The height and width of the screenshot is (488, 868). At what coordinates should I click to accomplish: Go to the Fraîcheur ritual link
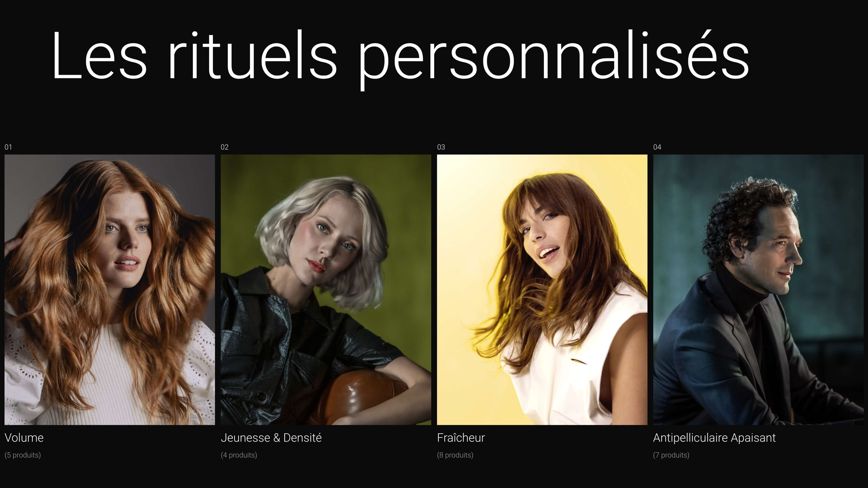click(461, 438)
